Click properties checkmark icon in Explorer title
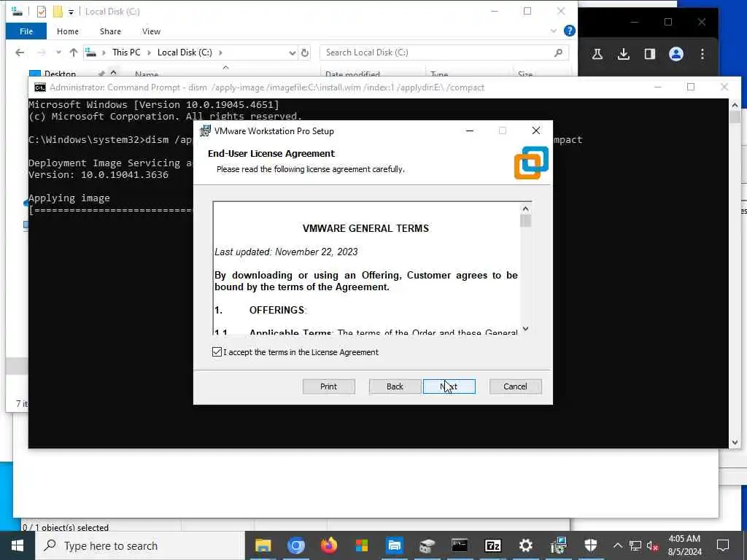The width and height of the screenshot is (747, 560). pos(42,12)
